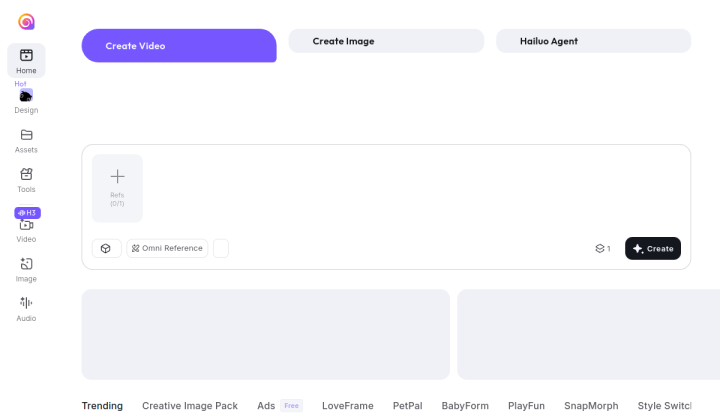Click the Free badge next to Ads
Screen dimensions: 720x420
[292, 406]
